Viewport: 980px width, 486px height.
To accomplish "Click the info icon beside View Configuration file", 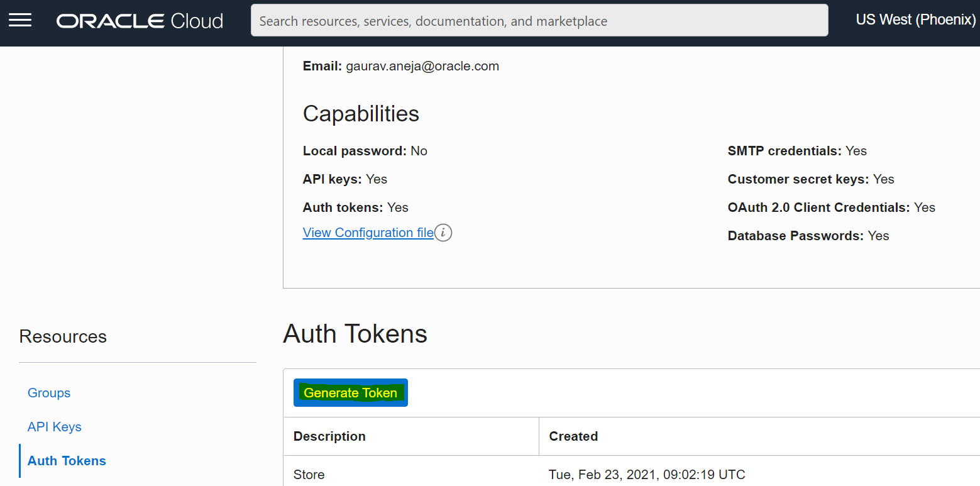I will pyautogui.click(x=444, y=232).
